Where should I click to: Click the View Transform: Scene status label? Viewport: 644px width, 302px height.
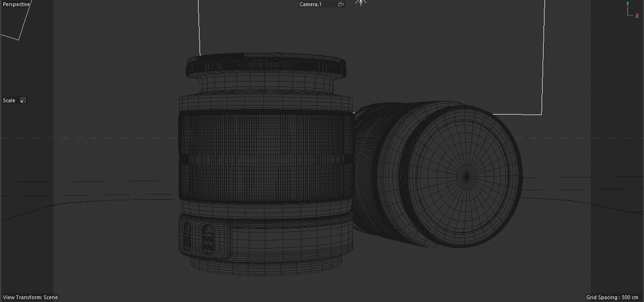(30, 297)
